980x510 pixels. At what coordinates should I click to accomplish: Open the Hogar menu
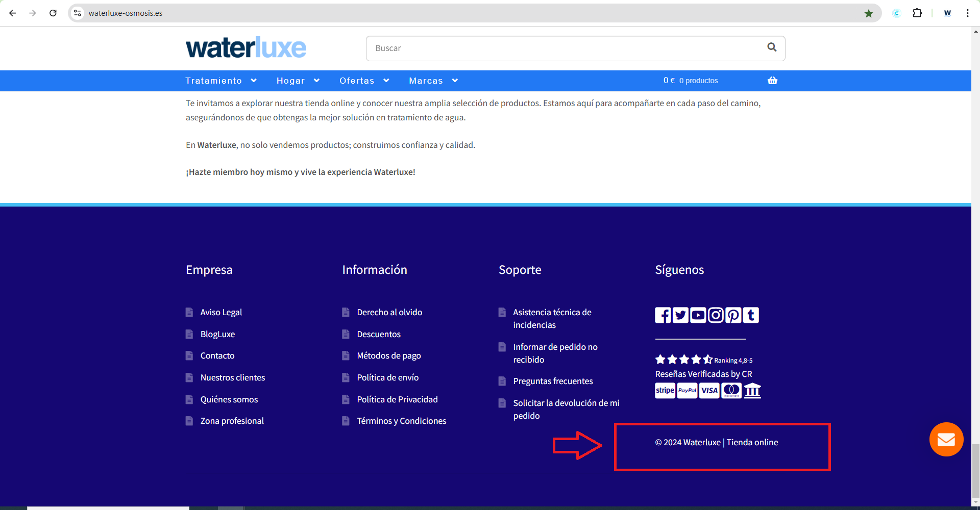[x=290, y=81]
